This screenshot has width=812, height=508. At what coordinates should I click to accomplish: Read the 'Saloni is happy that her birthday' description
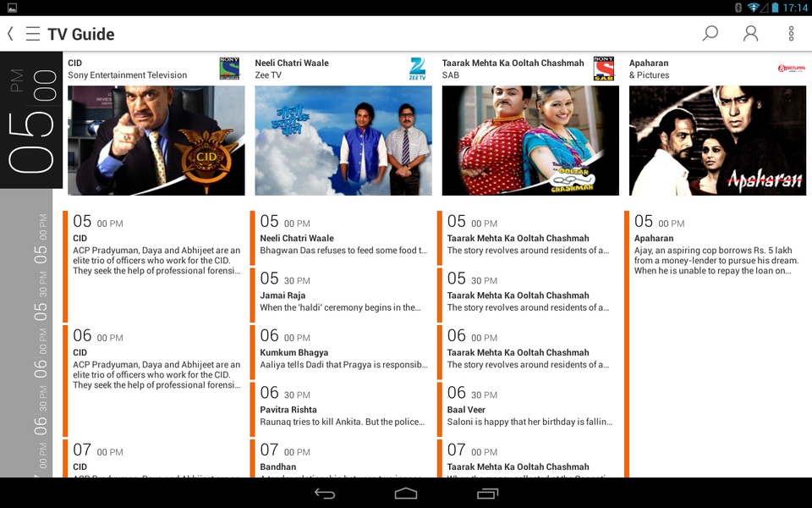click(x=529, y=422)
